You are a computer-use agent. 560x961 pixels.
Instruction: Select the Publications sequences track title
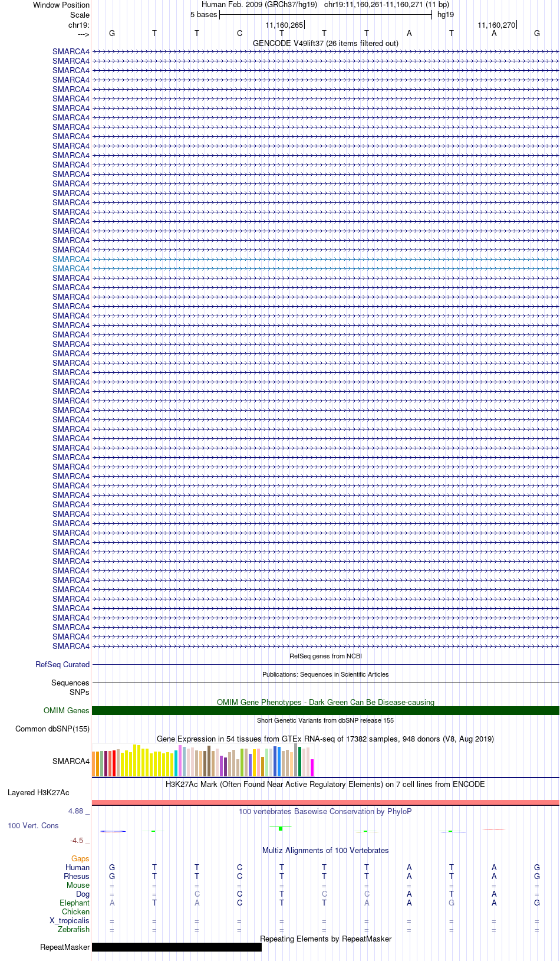(x=325, y=674)
